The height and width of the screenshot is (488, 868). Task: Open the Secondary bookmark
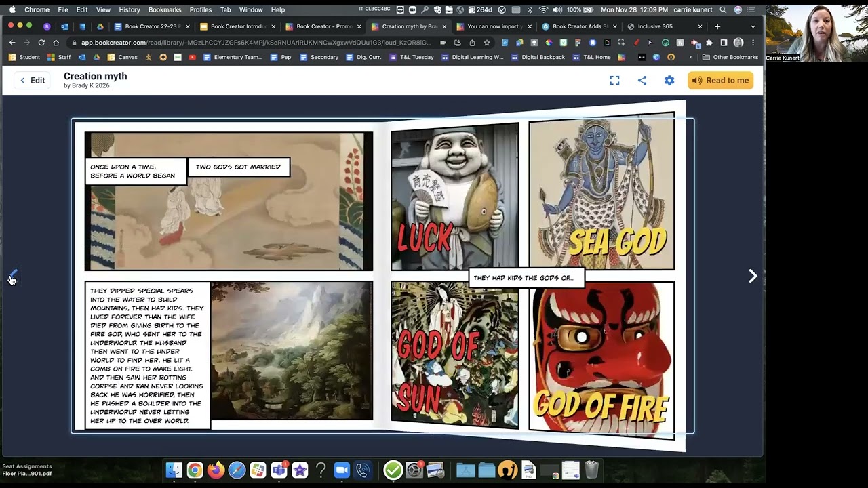(x=319, y=57)
